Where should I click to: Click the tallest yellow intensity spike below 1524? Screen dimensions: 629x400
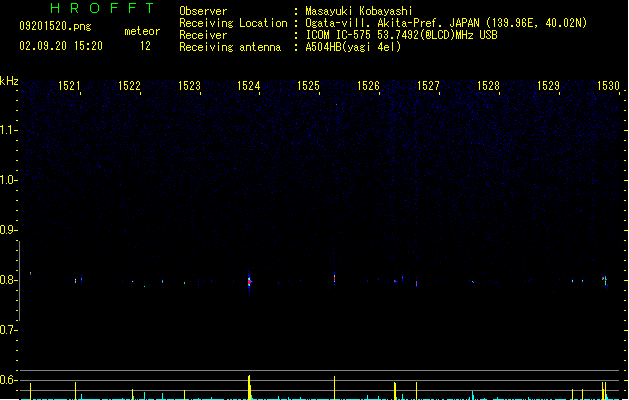point(250,387)
